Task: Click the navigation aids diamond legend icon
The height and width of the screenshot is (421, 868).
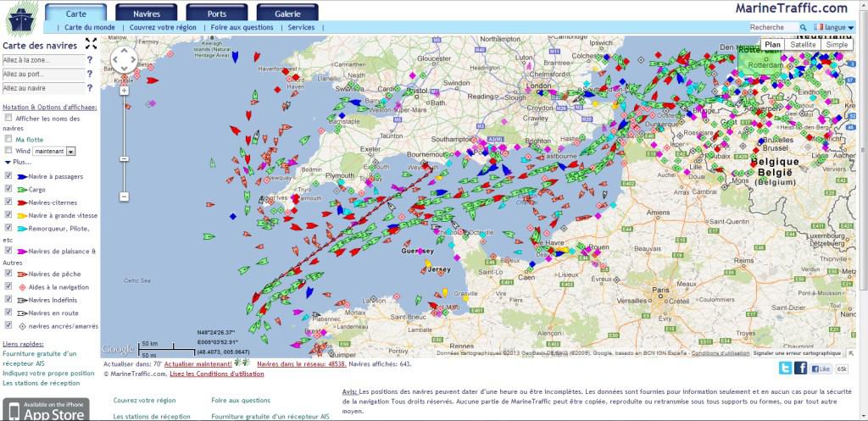Action: (23, 287)
